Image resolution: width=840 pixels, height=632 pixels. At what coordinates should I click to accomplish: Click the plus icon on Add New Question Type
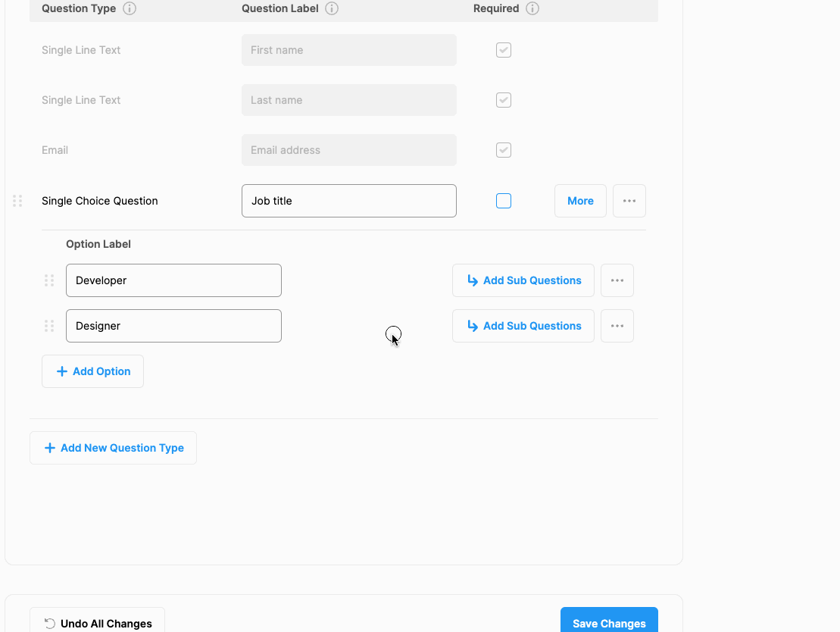point(49,448)
